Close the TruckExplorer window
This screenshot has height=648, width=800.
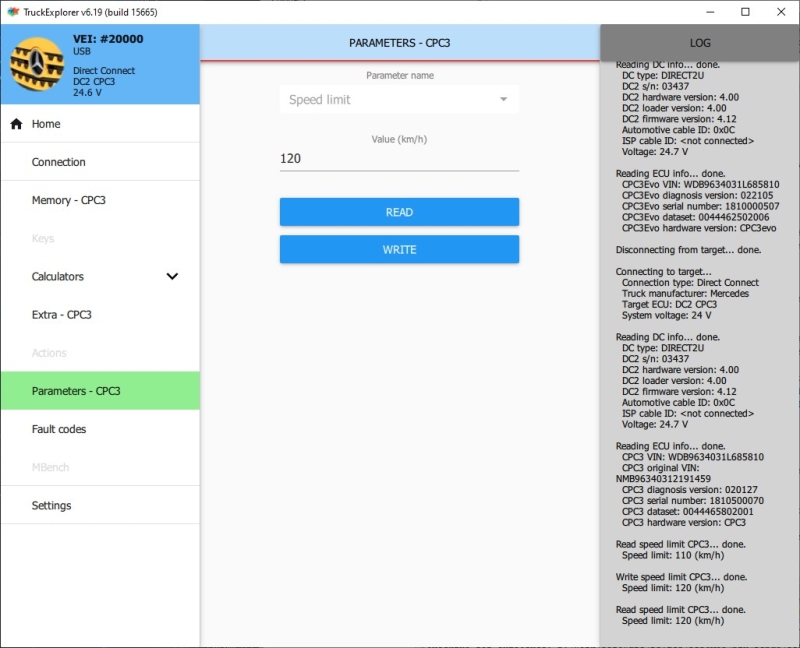(x=781, y=12)
